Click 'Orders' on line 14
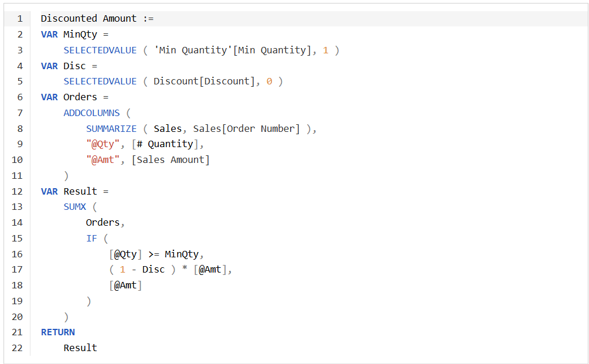 coord(103,222)
